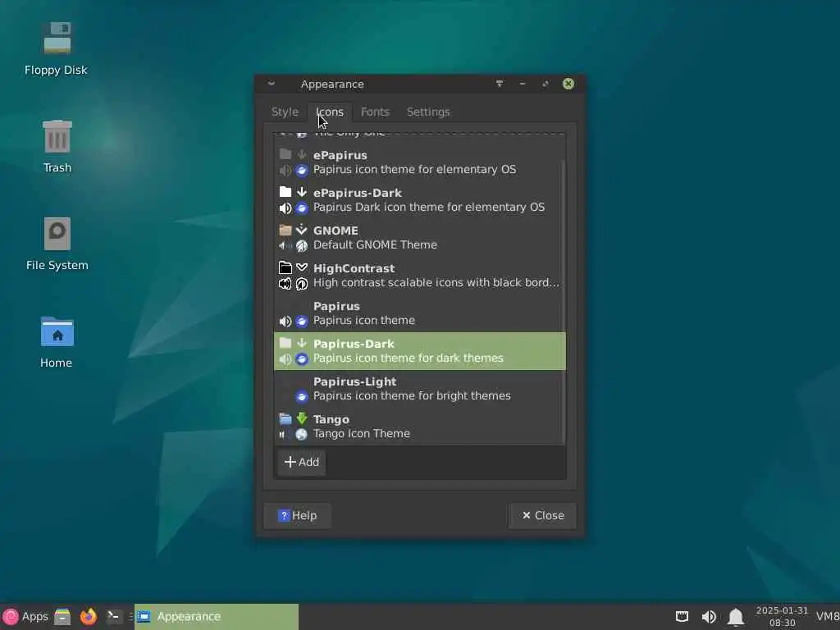Open the Apps menu in taskbar
The image size is (840, 630).
coord(25,617)
